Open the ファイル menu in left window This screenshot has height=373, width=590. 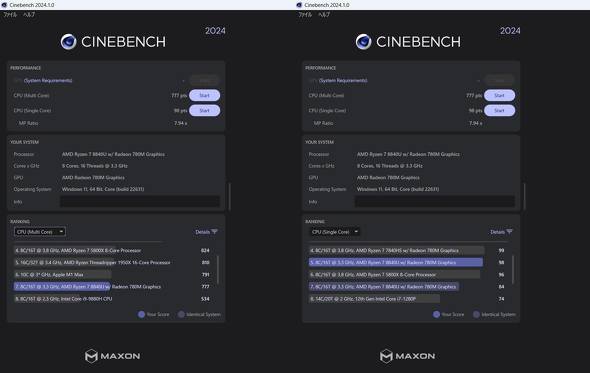coord(10,15)
